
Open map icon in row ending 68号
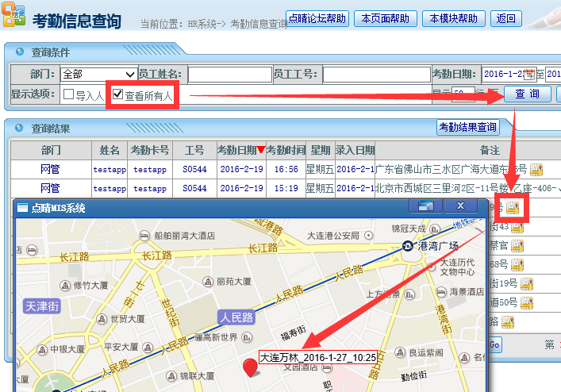coord(517,265)
